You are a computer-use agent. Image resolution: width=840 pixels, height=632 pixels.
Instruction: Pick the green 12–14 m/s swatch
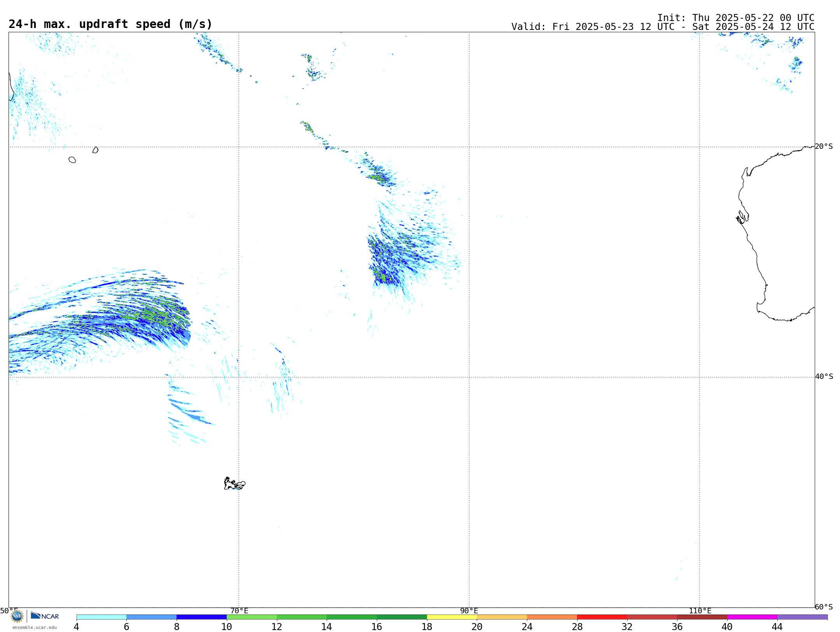click(x=302, y=617)
